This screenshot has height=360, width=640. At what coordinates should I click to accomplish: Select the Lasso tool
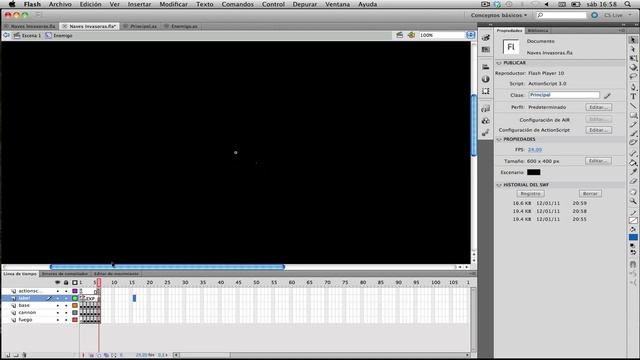click(633, 76)
